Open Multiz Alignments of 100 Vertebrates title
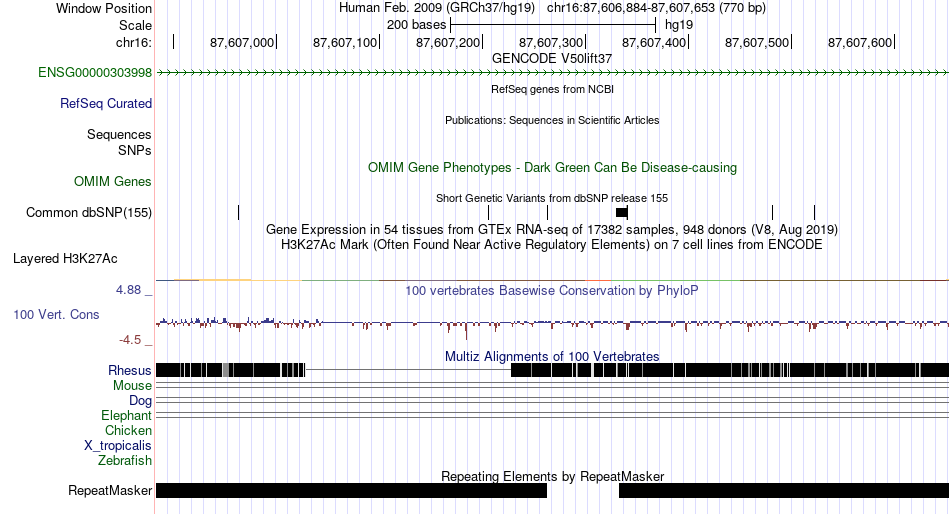This screenshot has width=950, height=514. tap(552, 356)
